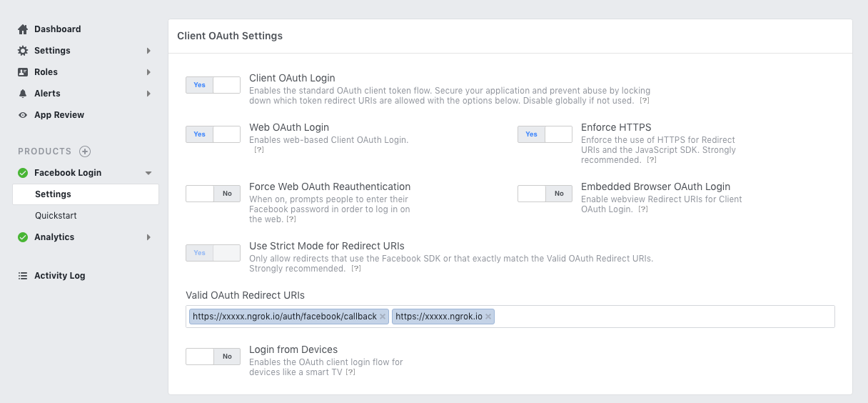Click the Facebook Login label
The height and width of the screenshot is (403, 868).
point(68,173)
